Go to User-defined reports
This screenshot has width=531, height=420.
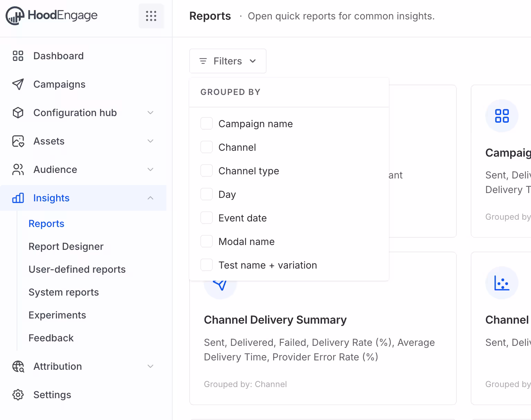pyautogui.click(x=77, y=269)
